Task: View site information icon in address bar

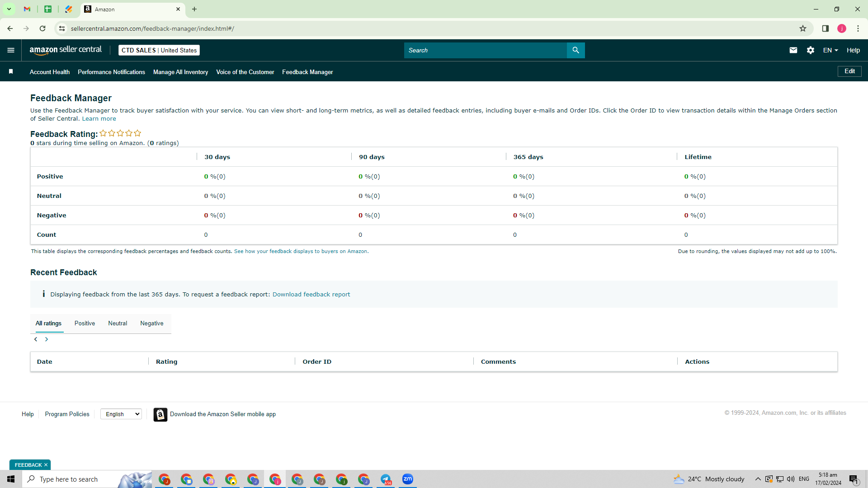Action: 62,28
